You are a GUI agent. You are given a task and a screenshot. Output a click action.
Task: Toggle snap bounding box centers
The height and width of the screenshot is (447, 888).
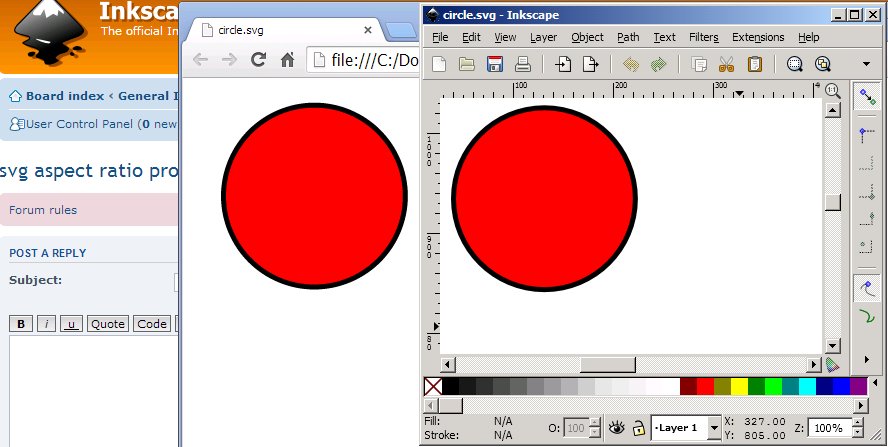(x=866, y=246)
